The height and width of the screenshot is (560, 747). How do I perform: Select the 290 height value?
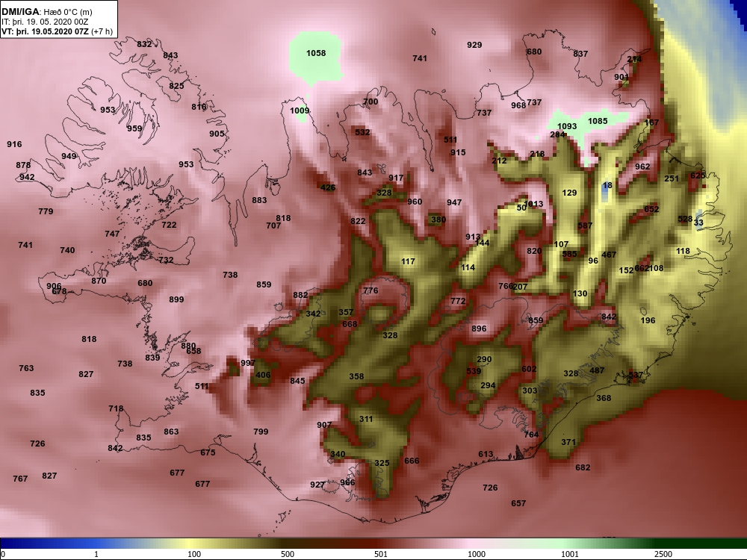pyautogui.click(x=484, y=360)
